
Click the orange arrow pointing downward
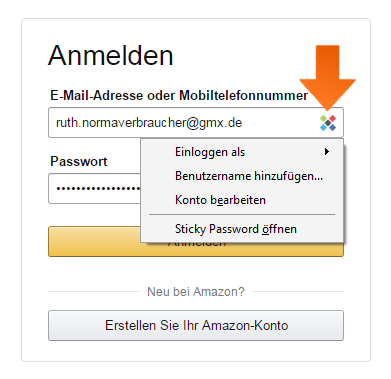tap(328, 78)
